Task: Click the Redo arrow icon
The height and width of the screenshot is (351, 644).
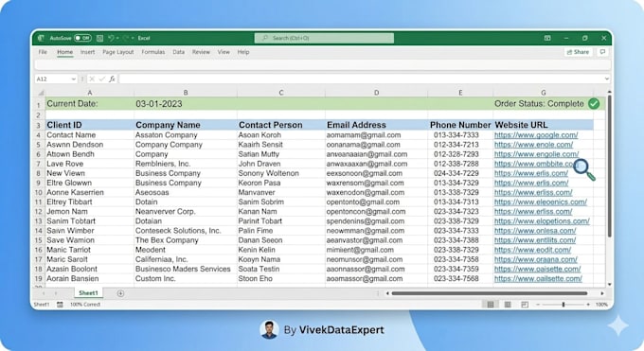Action: (126, 38)
